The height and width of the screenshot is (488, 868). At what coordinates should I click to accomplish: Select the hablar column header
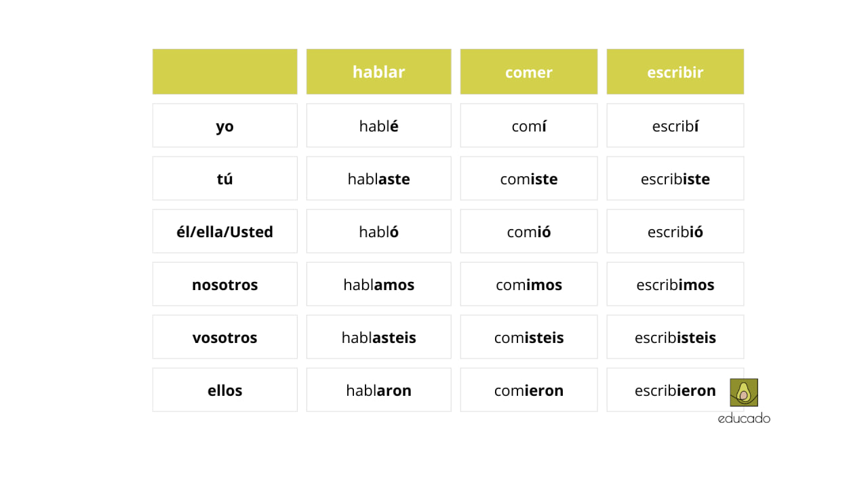point(378,72)
